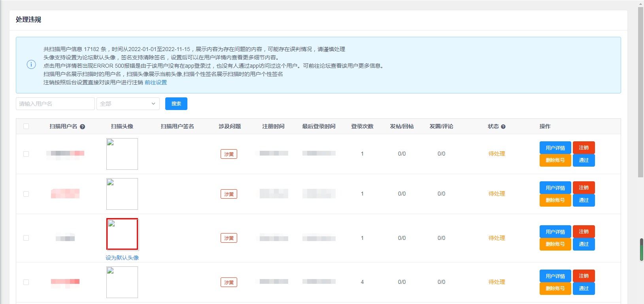This screenshot has width=644, height=304.
Task: Click 涉黄 tag in row with 4 logins
Action: click(x=229, y=282)
